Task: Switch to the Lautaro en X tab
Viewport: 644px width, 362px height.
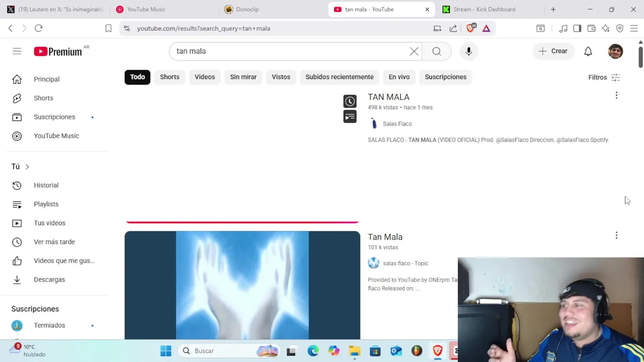Action: coord(54,10)
